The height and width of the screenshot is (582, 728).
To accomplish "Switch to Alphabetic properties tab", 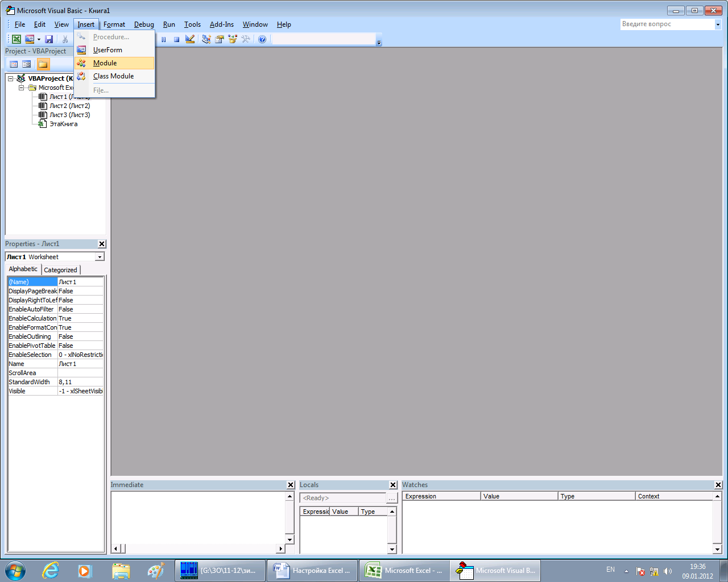I will [x=23, y=269].
